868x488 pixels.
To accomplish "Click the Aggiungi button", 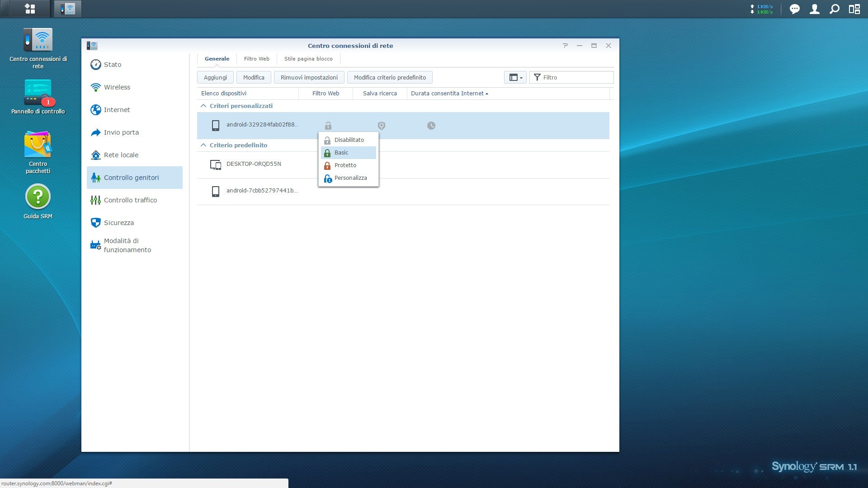I will click(215, 77).
